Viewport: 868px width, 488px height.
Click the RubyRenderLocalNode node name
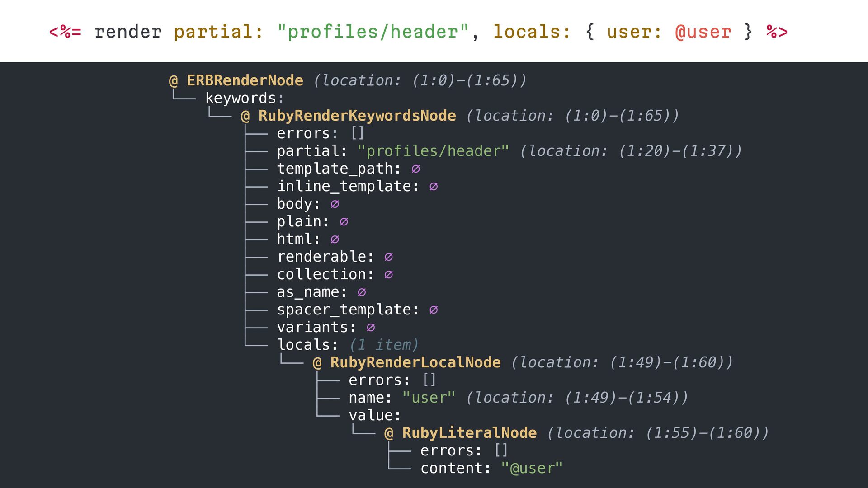(x=415, y=362)
